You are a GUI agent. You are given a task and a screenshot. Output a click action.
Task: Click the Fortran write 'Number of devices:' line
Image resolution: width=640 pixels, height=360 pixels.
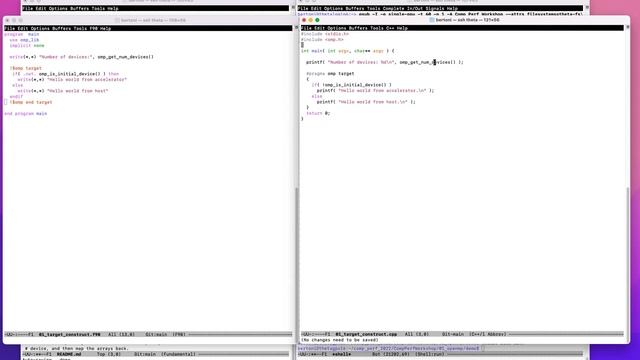coord(82,57)
